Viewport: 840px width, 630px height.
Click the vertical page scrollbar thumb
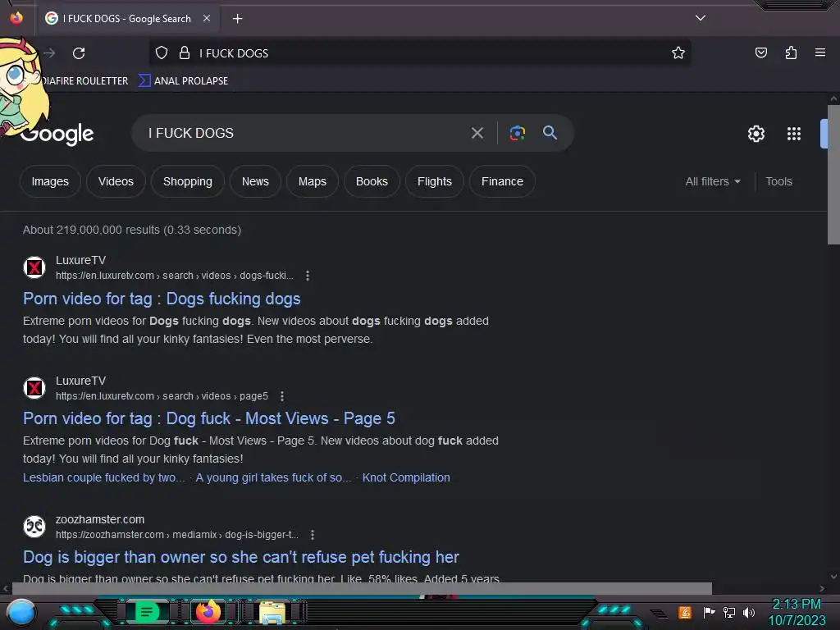pos(833,175)
